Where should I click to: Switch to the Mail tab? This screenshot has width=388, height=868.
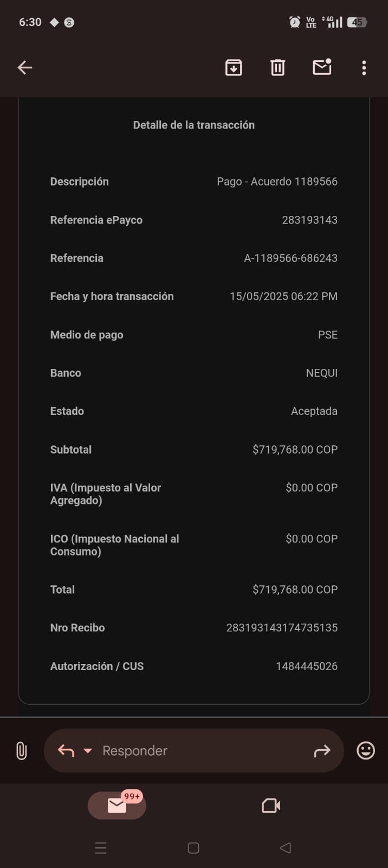(x=117, y=806)
